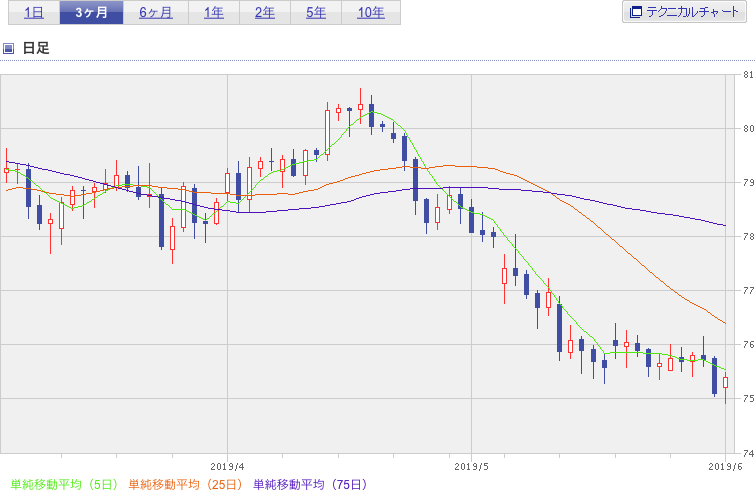Select the 3ヶ月 period tab
Image resolution: width=755 pixels, height=493 pixels.
91,13
